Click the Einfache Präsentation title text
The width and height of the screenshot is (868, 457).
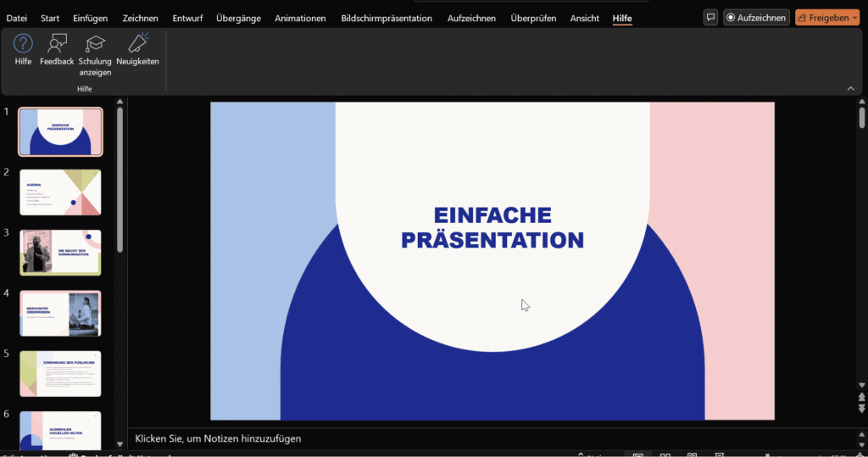tap(492, 228)
